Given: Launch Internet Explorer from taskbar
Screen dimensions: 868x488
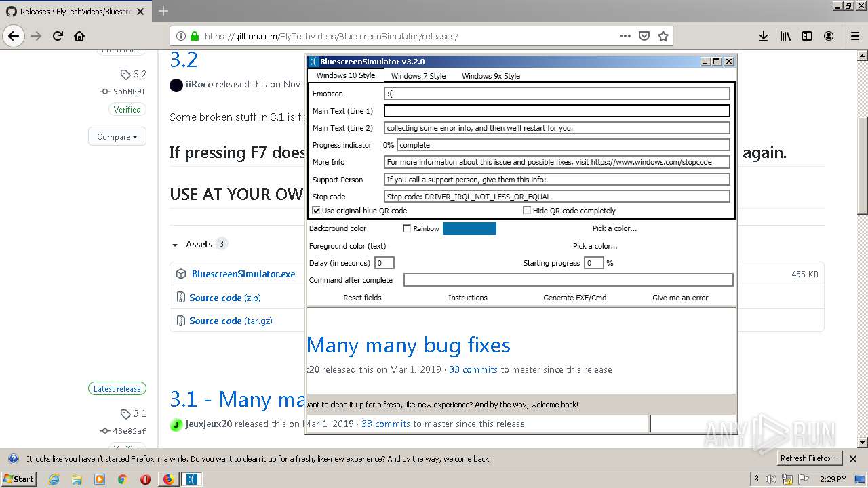Looking at the screenshot, I should pyautogui.click(x=54, y=479).
